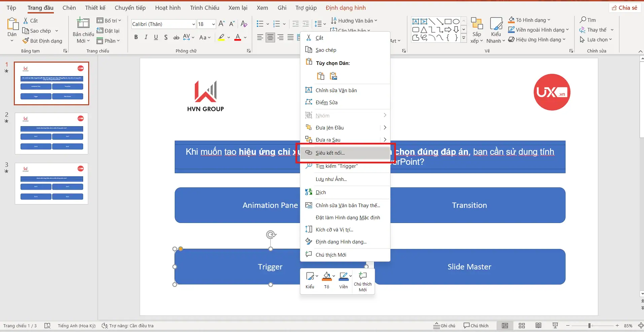Click the Chia sẻ share button
Viewport: 644px width, 332px height.
pos(624,8)
